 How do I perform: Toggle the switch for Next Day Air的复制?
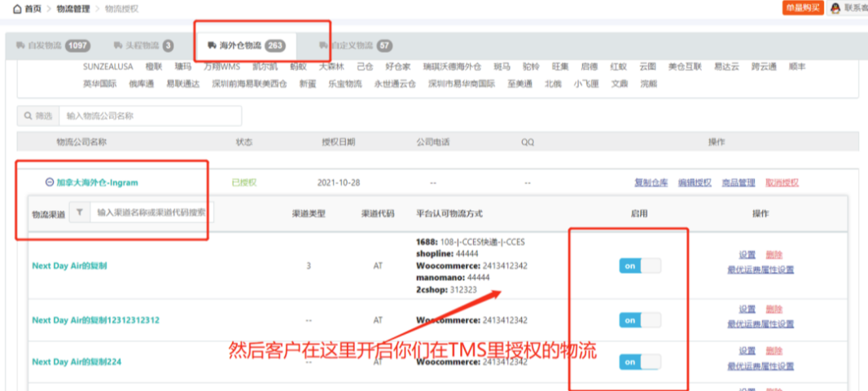pyautogui.click(x=640, y=266)
